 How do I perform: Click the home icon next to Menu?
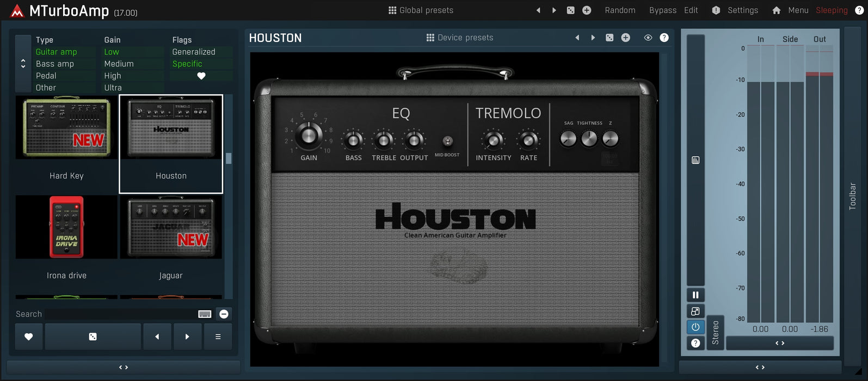click(x=776, y=10)
